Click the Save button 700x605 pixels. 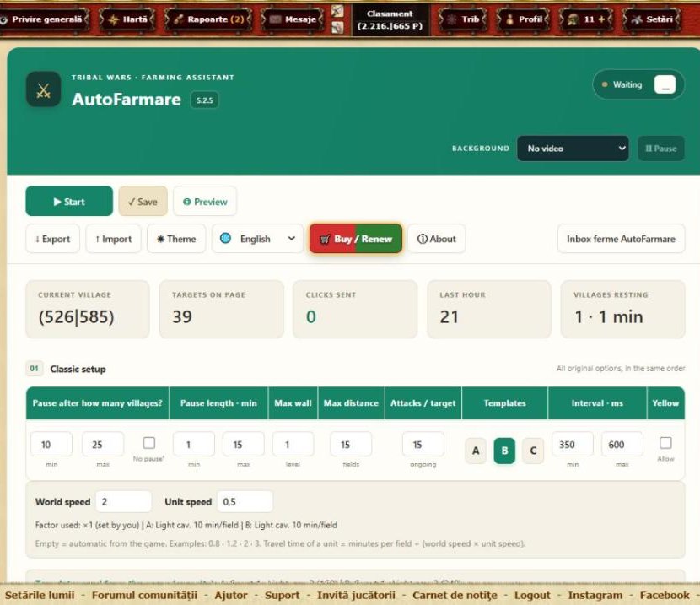pos(143,202)
